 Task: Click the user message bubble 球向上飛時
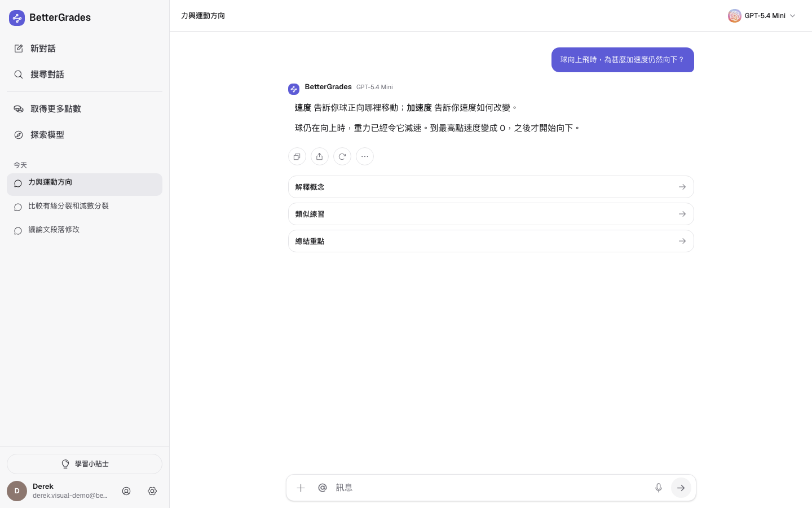(x=623, y=60)
